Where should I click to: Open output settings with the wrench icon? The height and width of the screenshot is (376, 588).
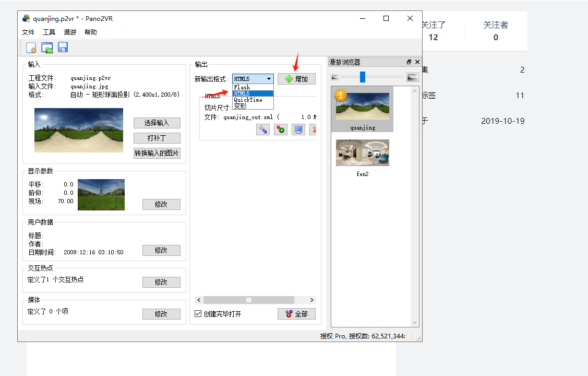(x=263, y=130)
